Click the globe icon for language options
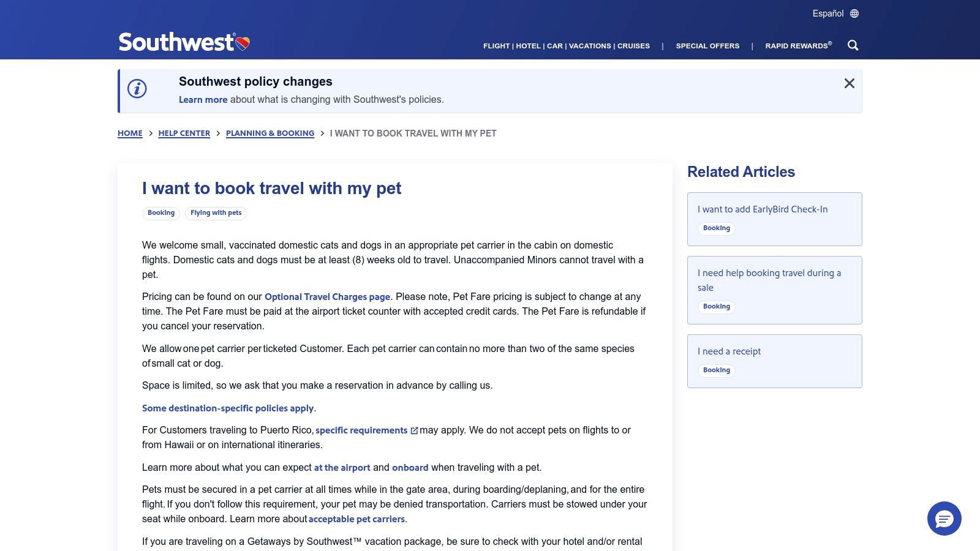 pyautogui.click(x=854, y=13)
